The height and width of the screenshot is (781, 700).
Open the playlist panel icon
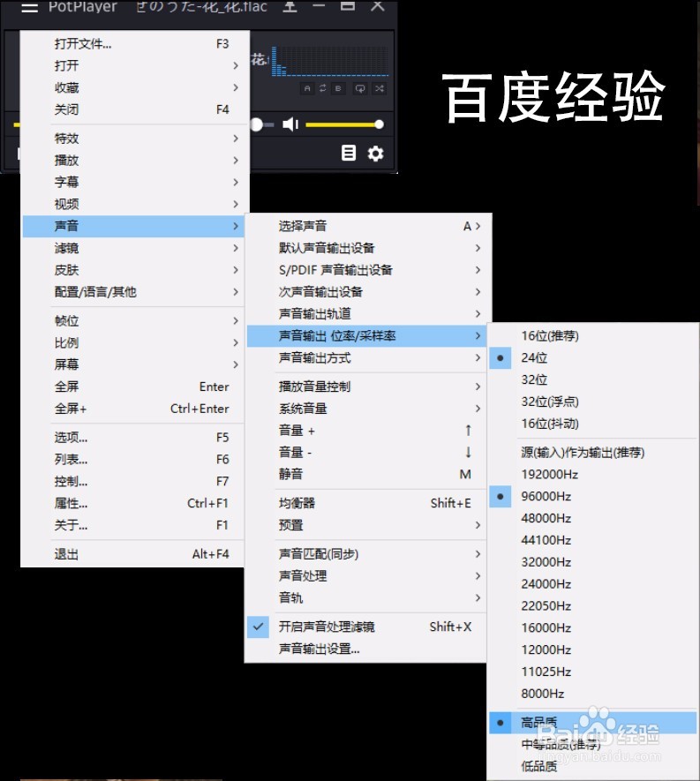349,153
